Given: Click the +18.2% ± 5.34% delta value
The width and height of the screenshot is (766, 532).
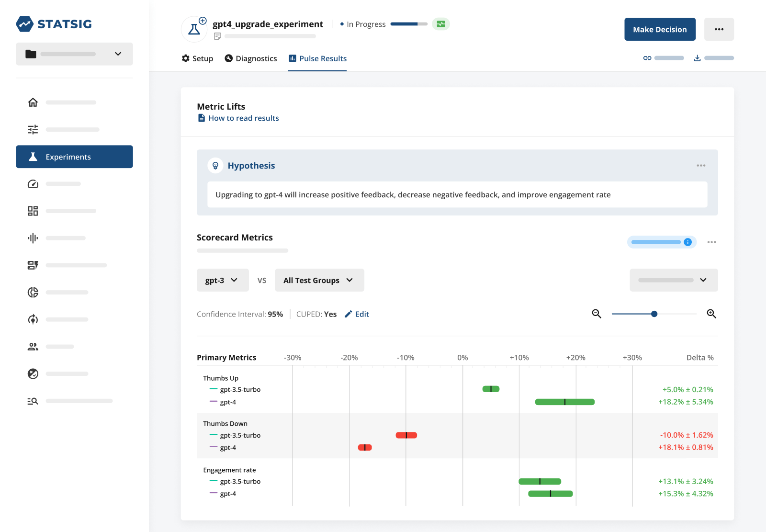Looking at the screenshot, I should [x=686, y=402].
